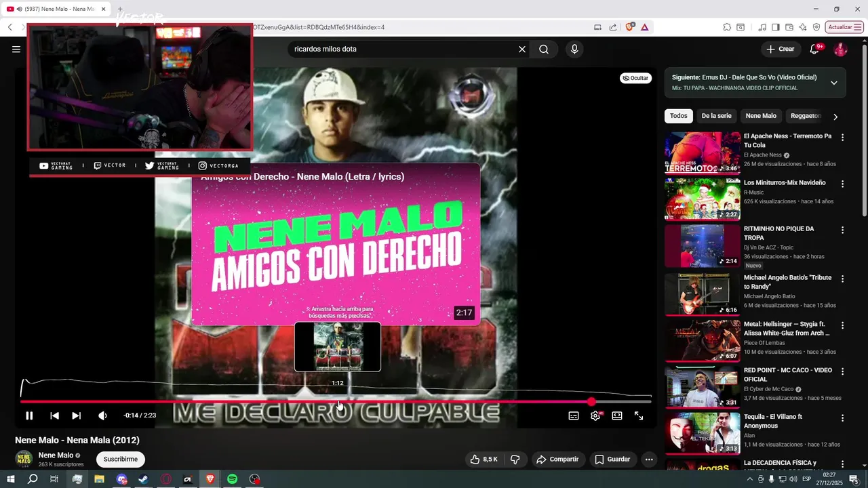Open the Spotify taskbar icon

point(232,479)
